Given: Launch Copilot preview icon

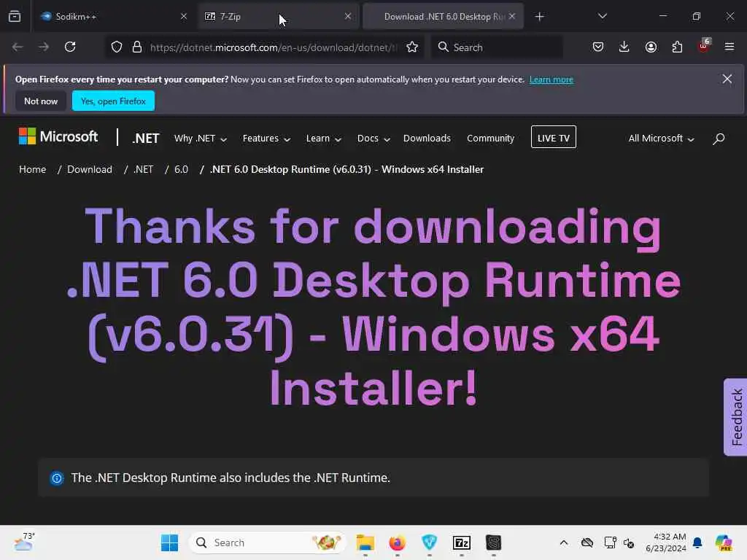Looking at the screenshot, I should coord(724,542).
